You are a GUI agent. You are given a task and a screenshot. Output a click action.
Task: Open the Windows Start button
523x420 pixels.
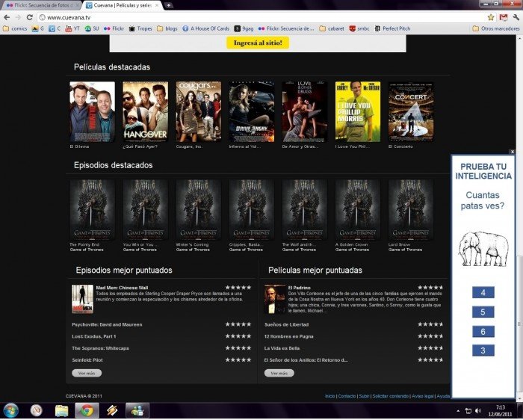(10, 411)
